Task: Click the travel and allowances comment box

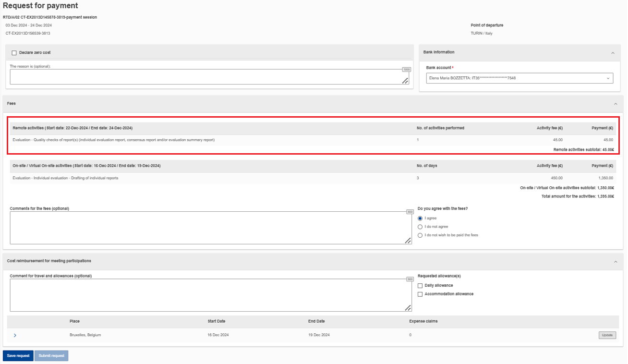Action: click(x=211, y=295)
